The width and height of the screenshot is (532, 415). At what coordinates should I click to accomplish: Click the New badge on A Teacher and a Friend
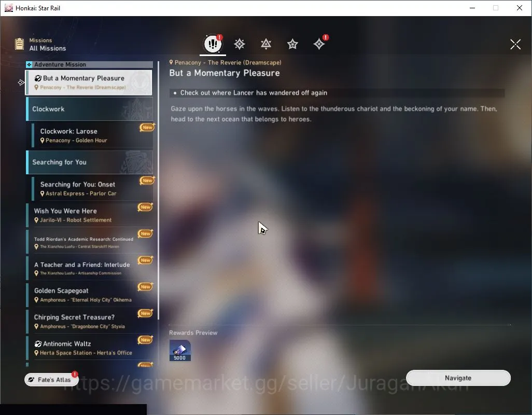145,260
